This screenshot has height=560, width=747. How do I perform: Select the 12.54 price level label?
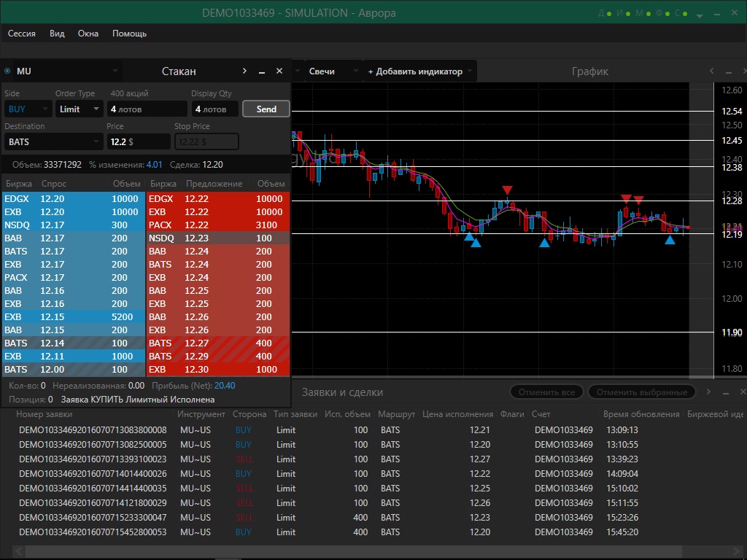[x=732, y=112]
